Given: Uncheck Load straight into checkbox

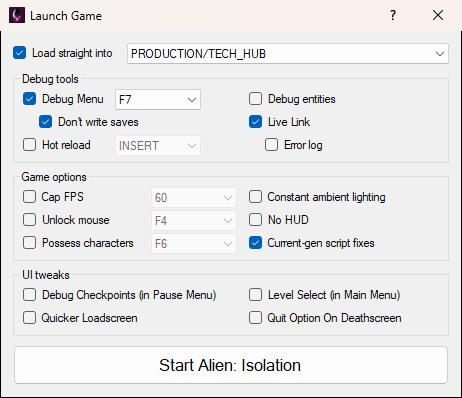Looking at the screenshot, I should click(x=19, y=53).
